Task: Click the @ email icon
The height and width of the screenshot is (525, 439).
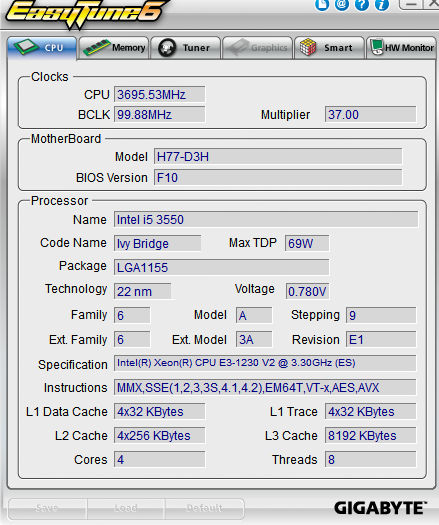Action: coord(342,5)
